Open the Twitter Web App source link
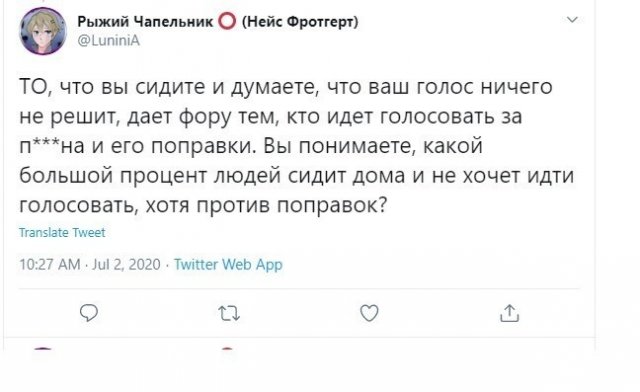Viewport: 640px width, 392px height. [228, 265]
